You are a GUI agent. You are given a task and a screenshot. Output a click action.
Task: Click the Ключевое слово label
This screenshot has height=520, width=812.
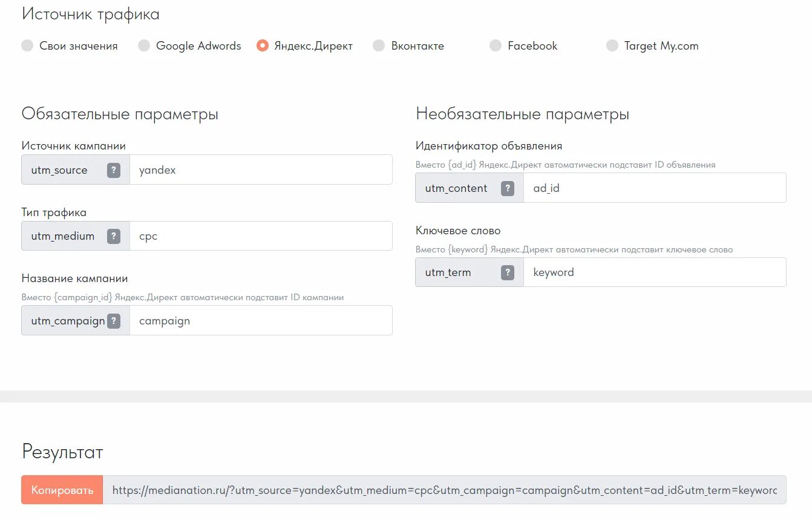(458, 231)
